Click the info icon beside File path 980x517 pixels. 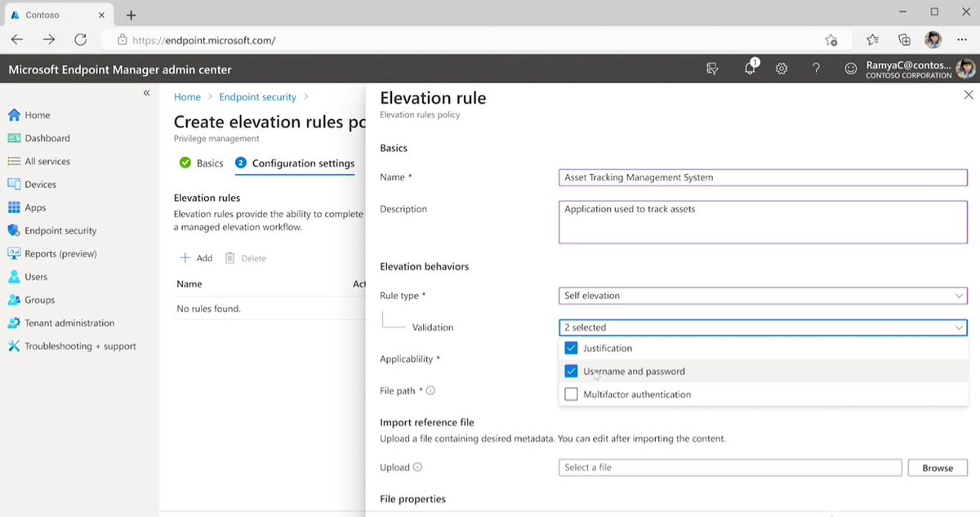click(430, 390)
